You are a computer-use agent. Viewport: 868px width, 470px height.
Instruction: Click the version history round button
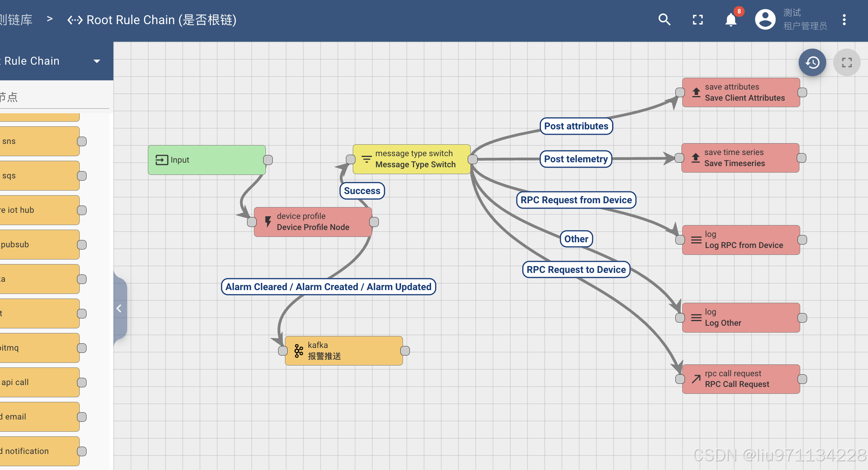pos(812,62)
